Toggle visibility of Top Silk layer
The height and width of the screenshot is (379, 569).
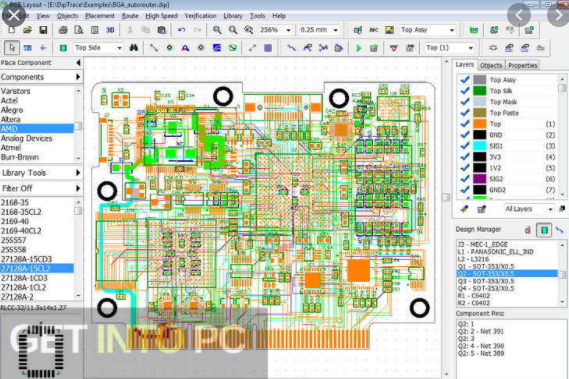pyautogui.click(x=464, y=91)
